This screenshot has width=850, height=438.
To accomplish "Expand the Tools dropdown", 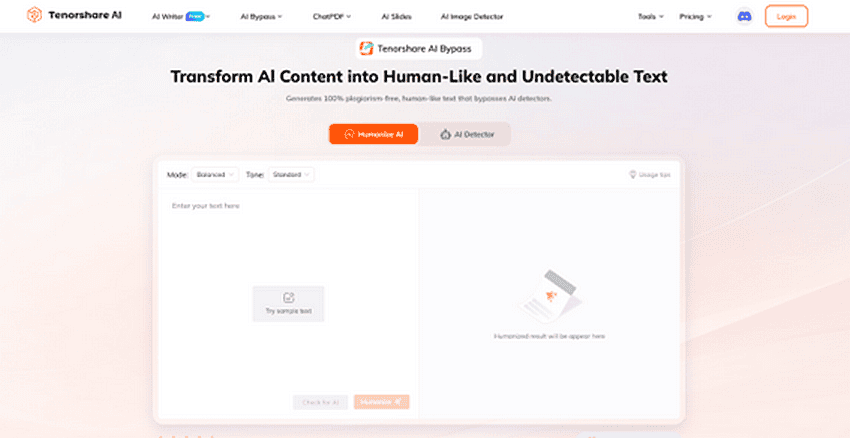I will pyautogui.click(x=651, y=17).
